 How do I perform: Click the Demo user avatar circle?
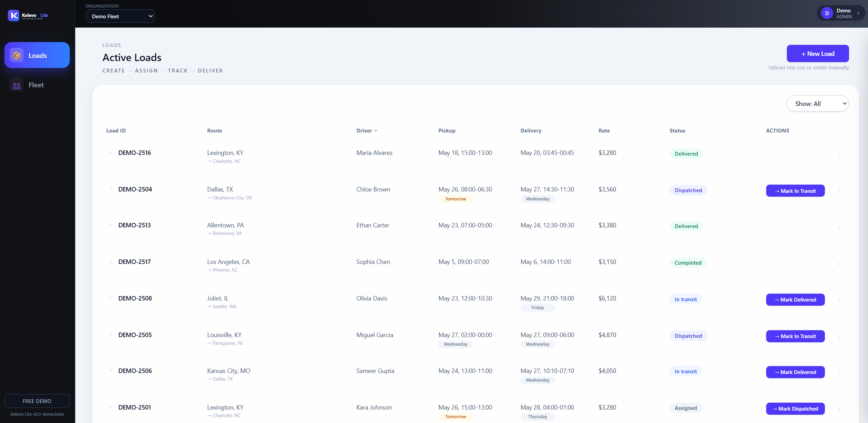tap(827, 13)
